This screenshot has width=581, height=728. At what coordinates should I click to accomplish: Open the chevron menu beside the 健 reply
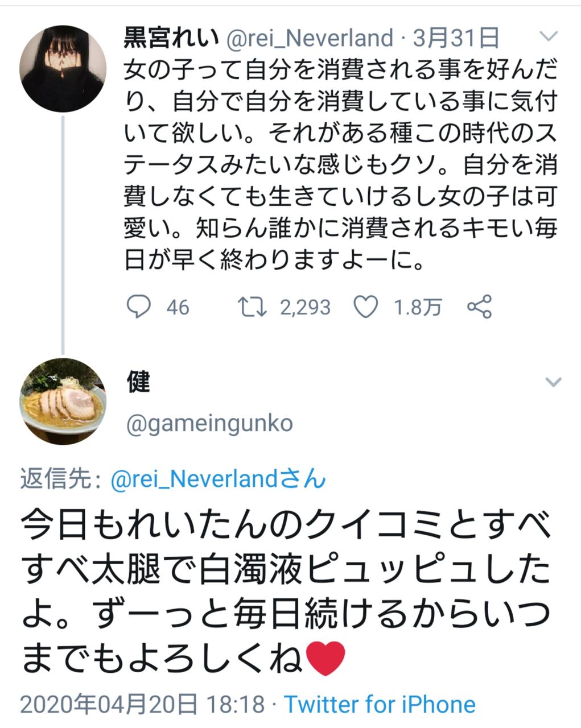(553, 382)
